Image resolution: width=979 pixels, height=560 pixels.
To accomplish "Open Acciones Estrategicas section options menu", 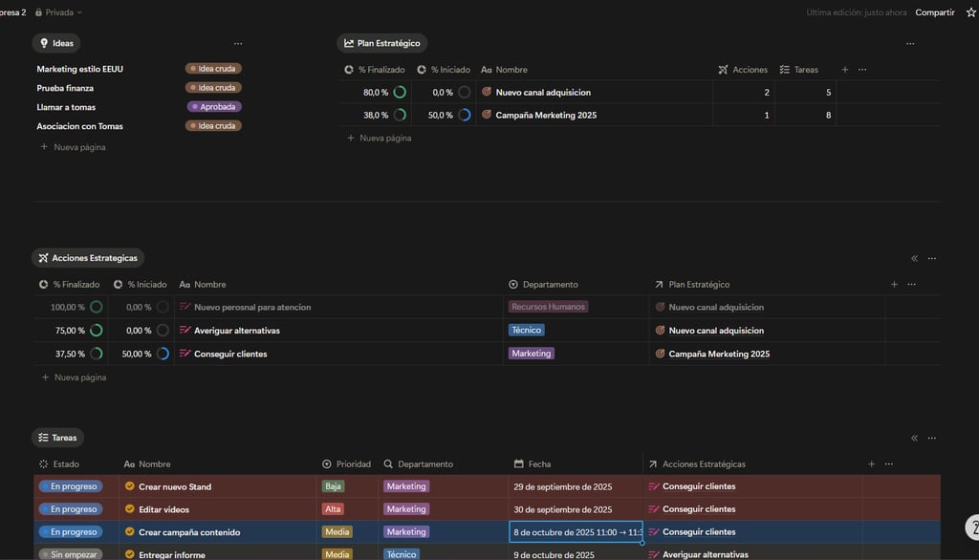I will click(x=931, y=258).
